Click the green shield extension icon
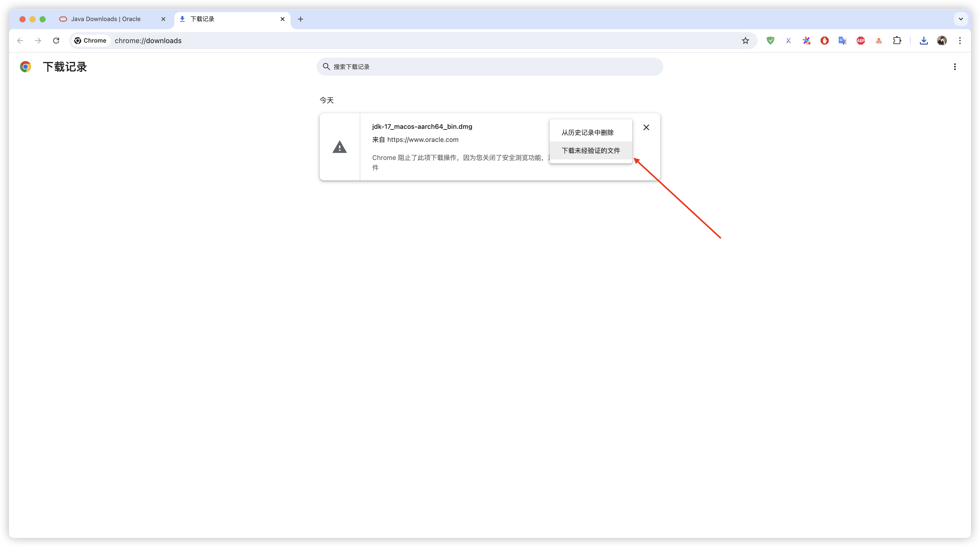Image resolution: width=980 pixels, height=547 pixels. coord(770,41)
